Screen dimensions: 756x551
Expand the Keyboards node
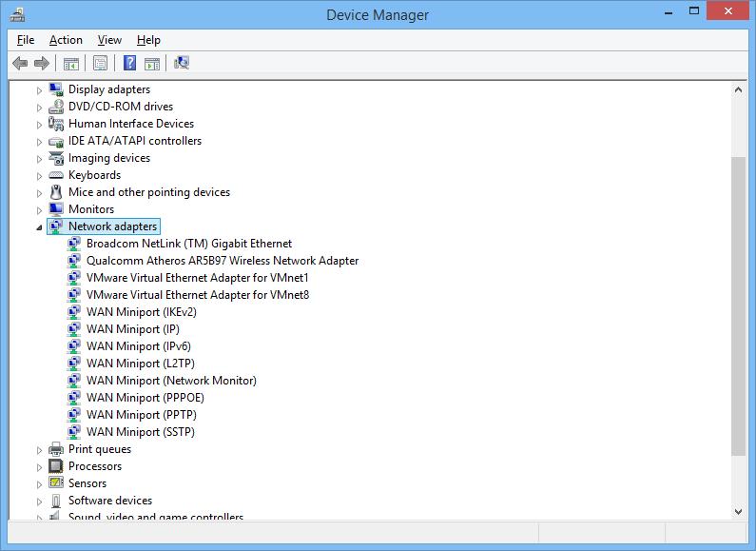pos(39,176)
